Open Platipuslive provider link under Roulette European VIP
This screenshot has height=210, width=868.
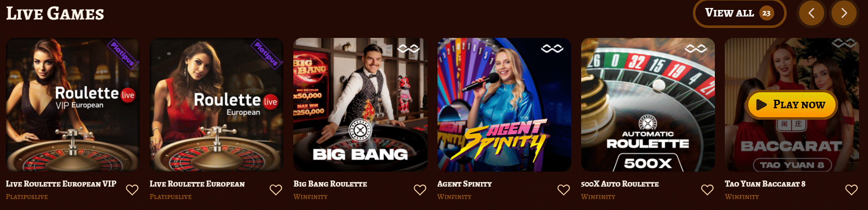27,197
